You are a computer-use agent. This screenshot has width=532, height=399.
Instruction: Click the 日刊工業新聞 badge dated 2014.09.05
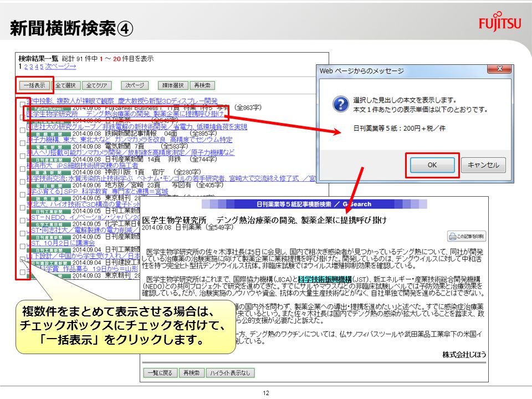point(49,211)
